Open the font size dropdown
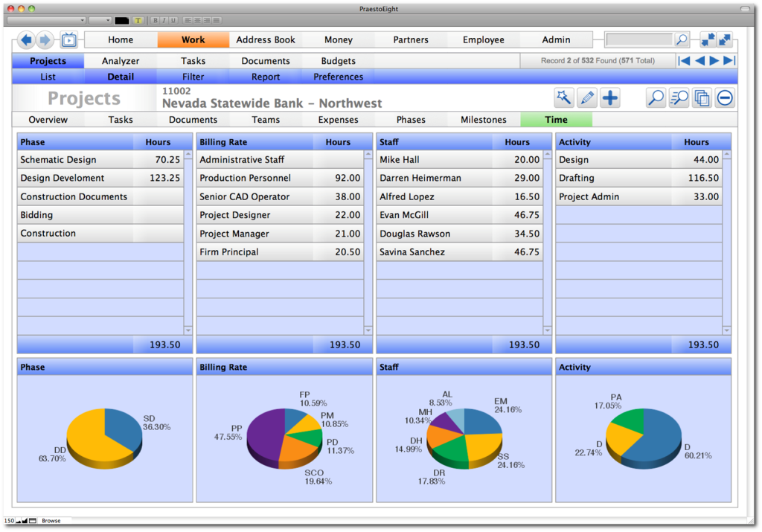762x532 pixels. (100, 20)
